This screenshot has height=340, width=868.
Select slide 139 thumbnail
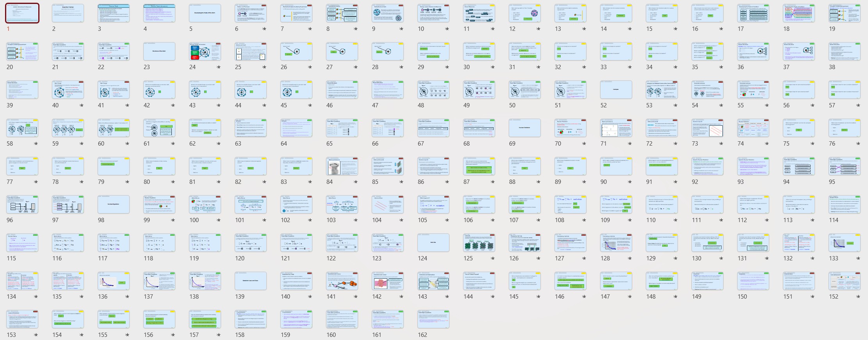251,281
